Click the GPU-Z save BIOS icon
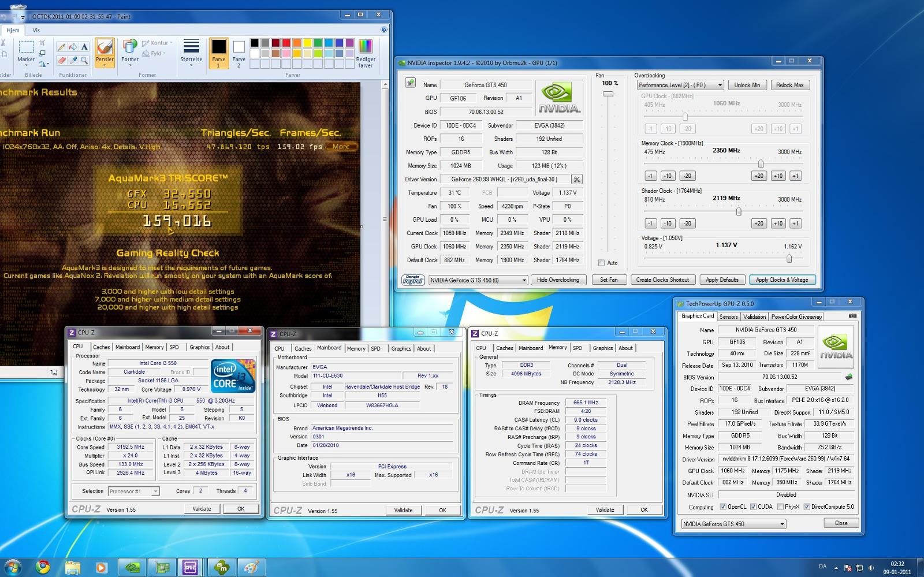 [x=848, y=377]
